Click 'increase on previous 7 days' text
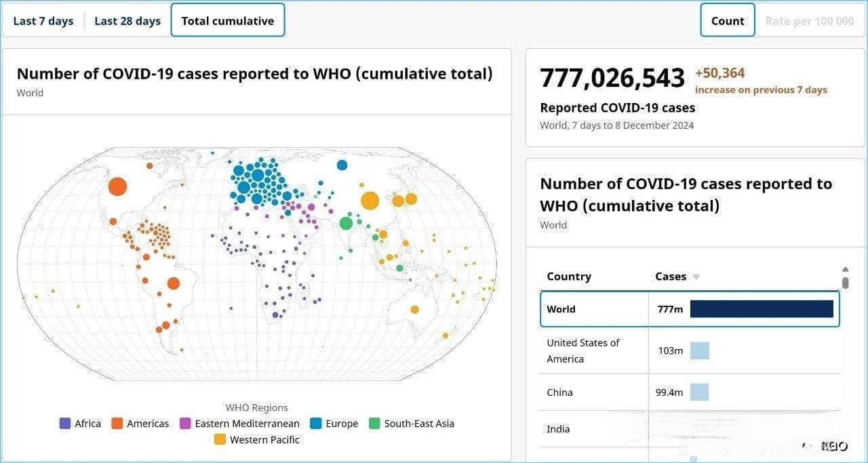The width and height of the screenshot is (868, 463). (761, 90)
